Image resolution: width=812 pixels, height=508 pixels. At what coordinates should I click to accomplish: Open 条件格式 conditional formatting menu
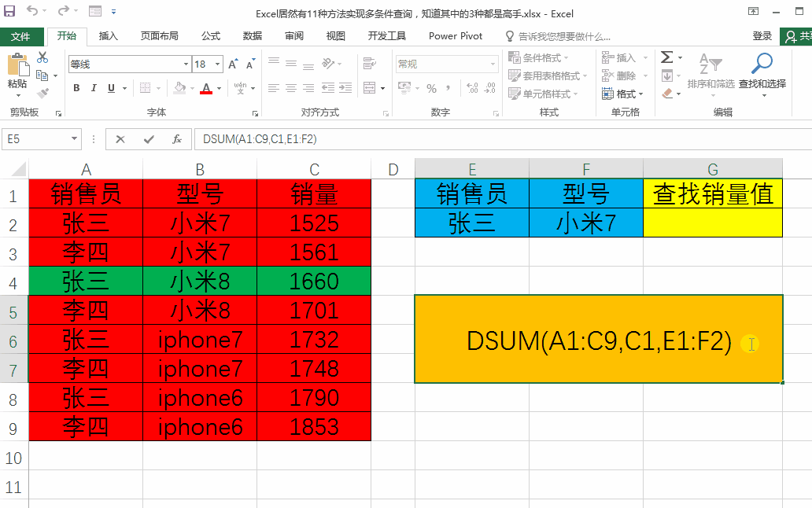click(x=538, y=57)
